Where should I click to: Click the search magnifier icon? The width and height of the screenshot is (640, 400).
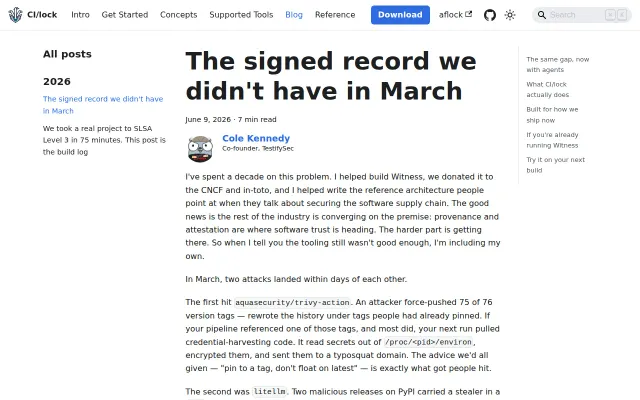click(x=542, y=15)
